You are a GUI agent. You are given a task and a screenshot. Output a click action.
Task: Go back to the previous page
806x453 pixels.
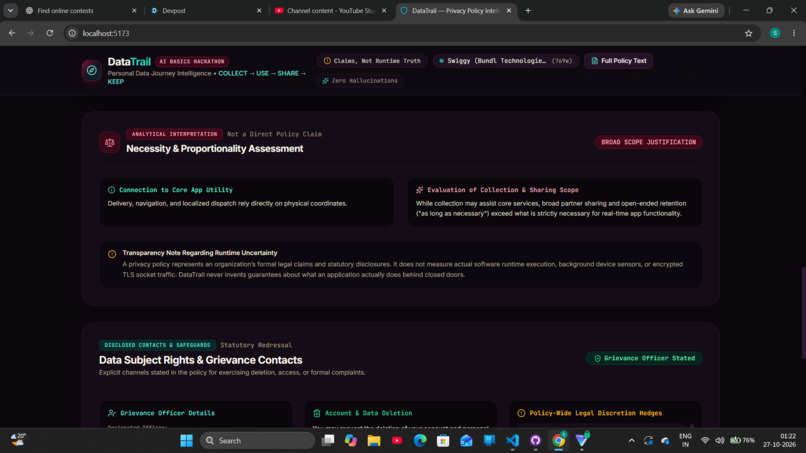(x=12, y=33)
